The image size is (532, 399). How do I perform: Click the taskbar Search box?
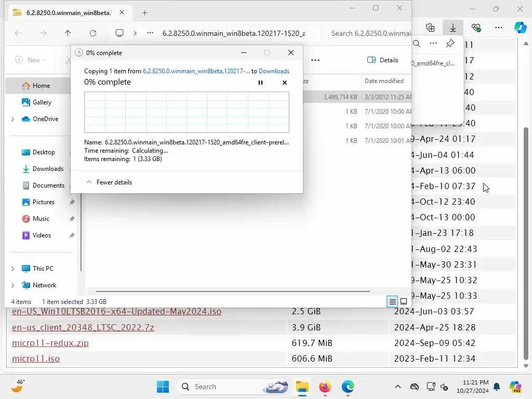[x=234, y=387]
